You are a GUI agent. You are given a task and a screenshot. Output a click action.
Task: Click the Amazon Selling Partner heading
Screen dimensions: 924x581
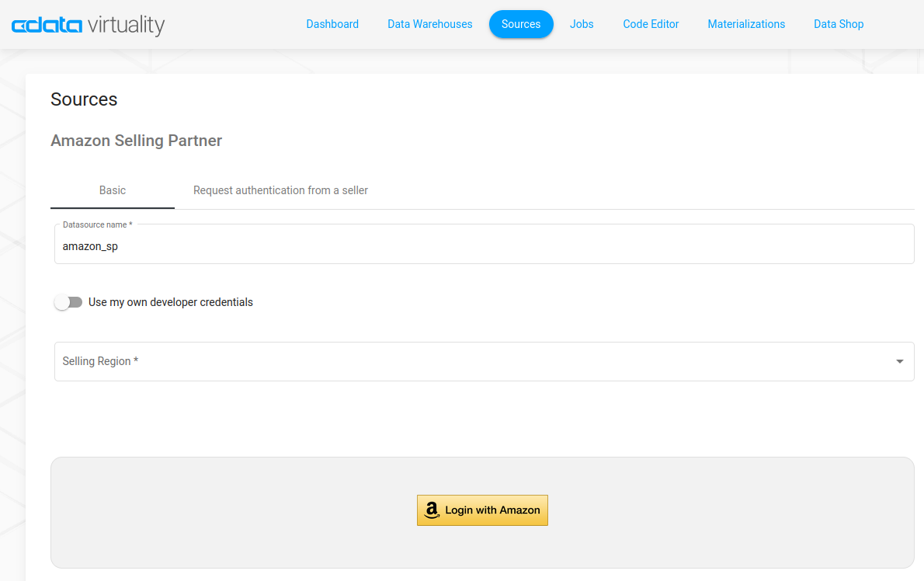(x=136, y=141)
